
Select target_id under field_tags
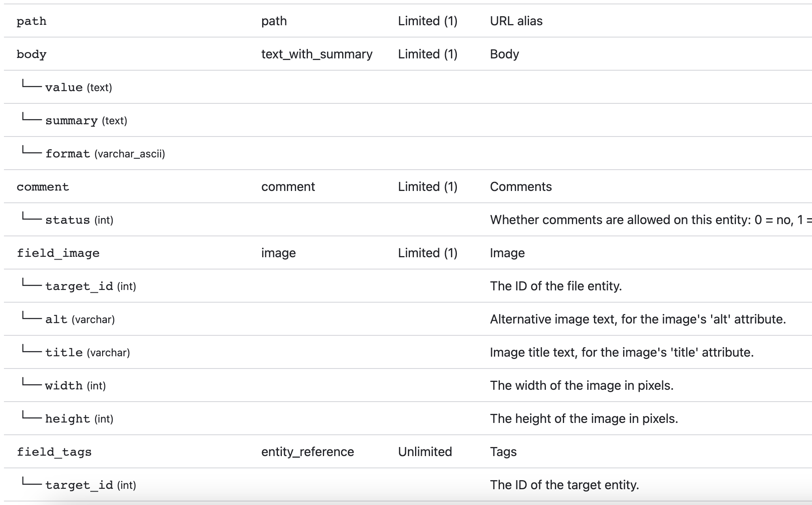tap(90, 485)
